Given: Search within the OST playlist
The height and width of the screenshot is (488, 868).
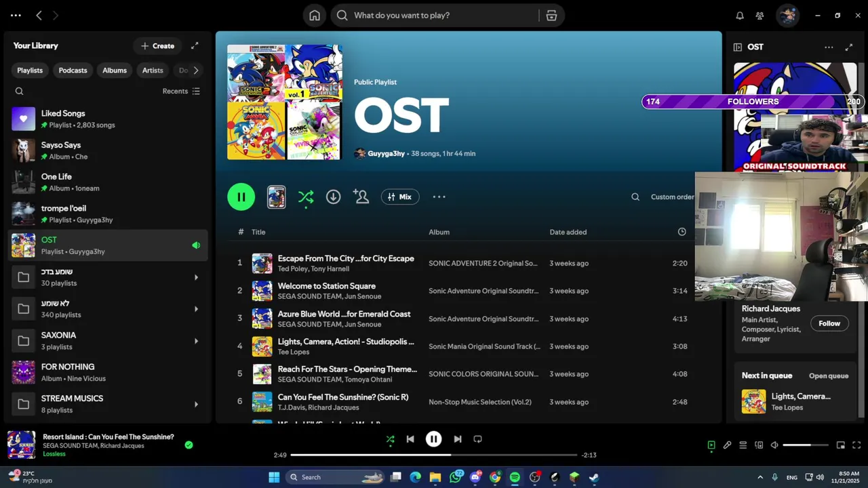Looking at the screenshot, I should tap(635, 197).
